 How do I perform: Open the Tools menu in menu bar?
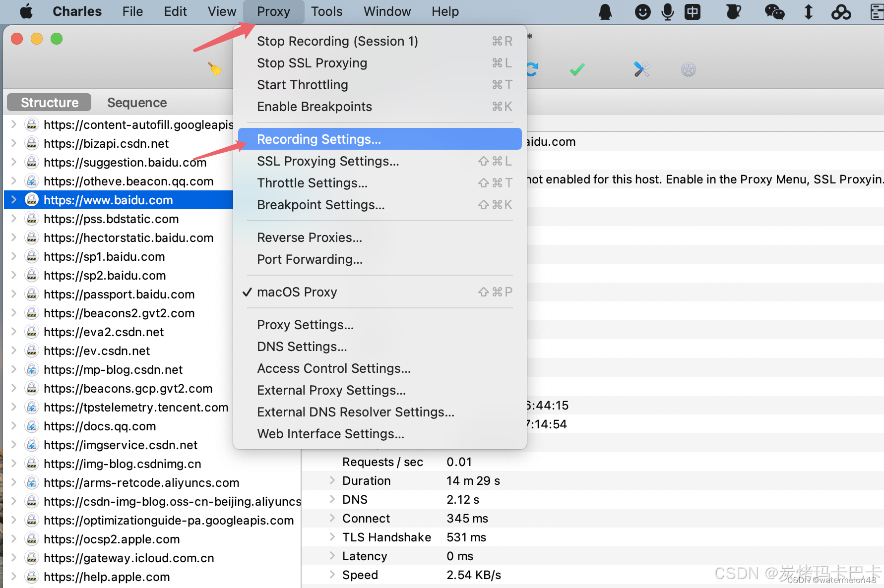click(x=326, y=11)
